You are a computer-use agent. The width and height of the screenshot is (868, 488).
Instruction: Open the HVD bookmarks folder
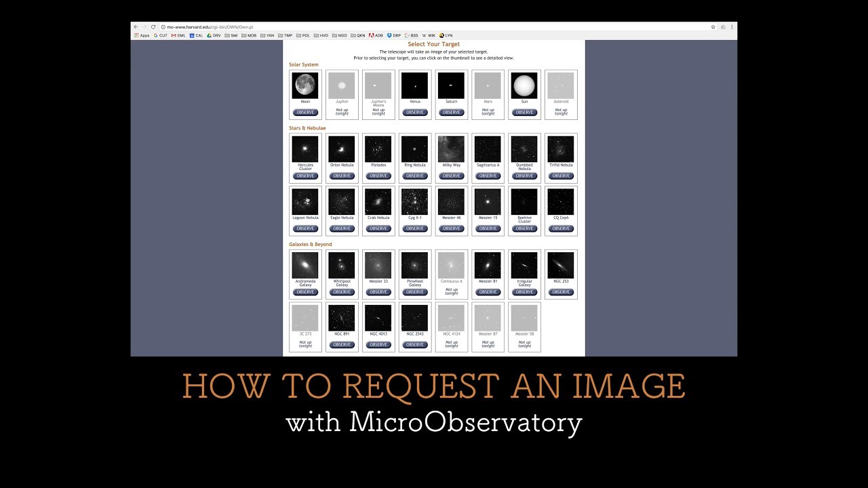[321, 35]
